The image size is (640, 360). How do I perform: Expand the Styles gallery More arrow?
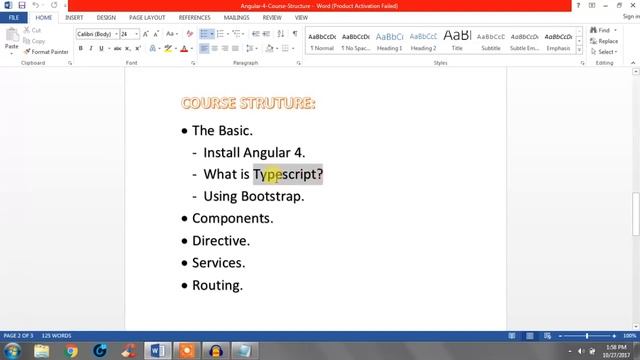(579, 50)
